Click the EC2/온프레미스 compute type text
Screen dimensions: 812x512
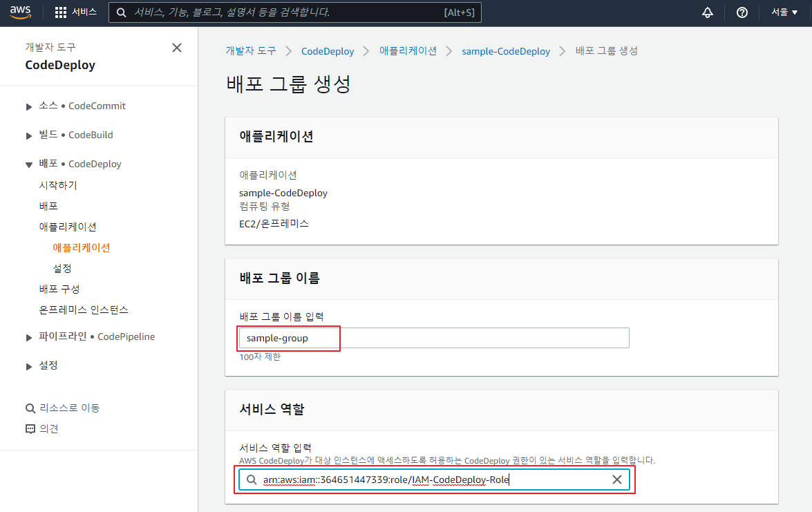click(274, 224)
